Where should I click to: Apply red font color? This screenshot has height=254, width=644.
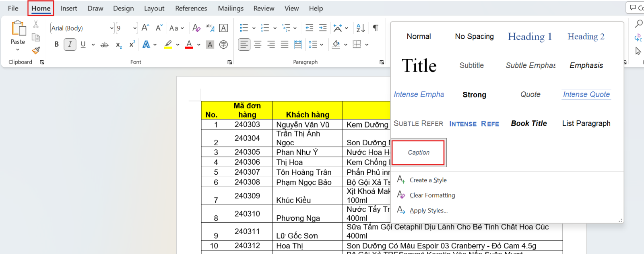tap(189, 45)
